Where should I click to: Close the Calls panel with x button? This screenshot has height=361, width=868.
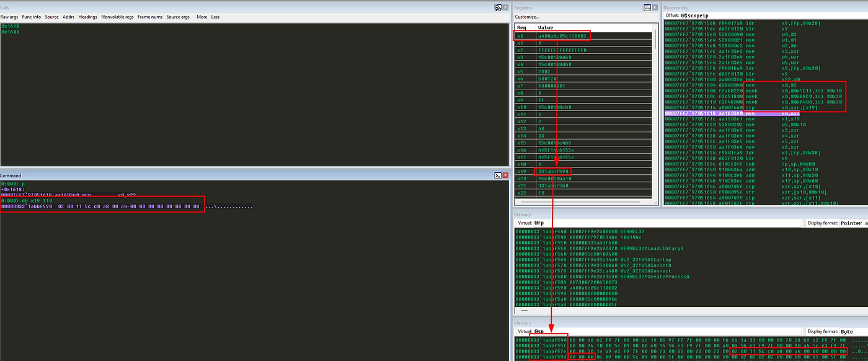pos(505,7)
